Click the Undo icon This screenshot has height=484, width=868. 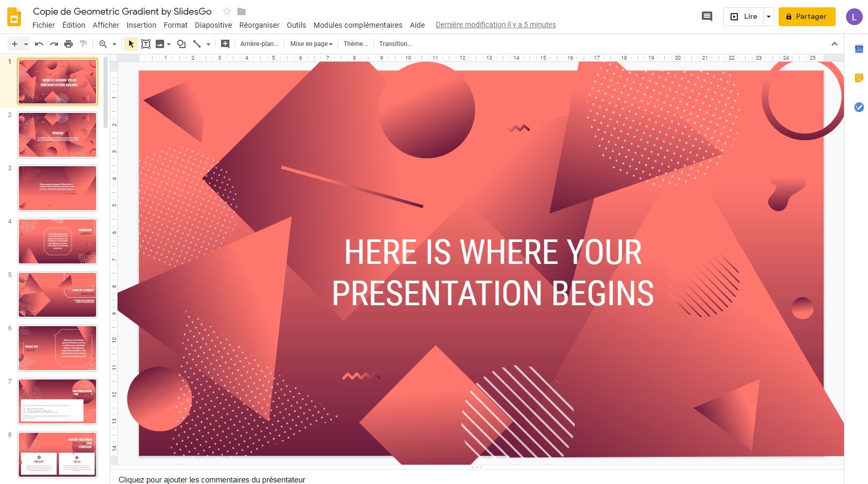pos(39,44)
